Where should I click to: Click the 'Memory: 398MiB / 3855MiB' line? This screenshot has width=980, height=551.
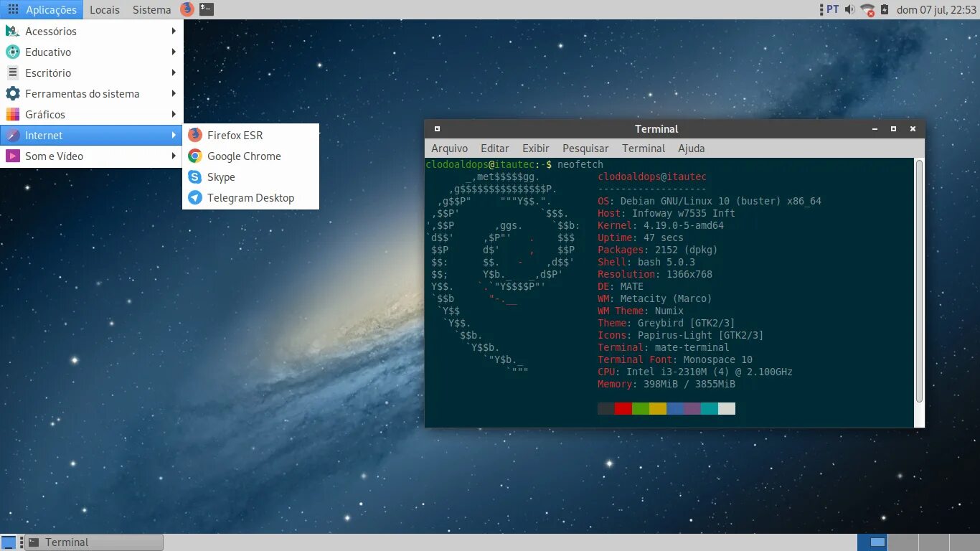[666, 384]
